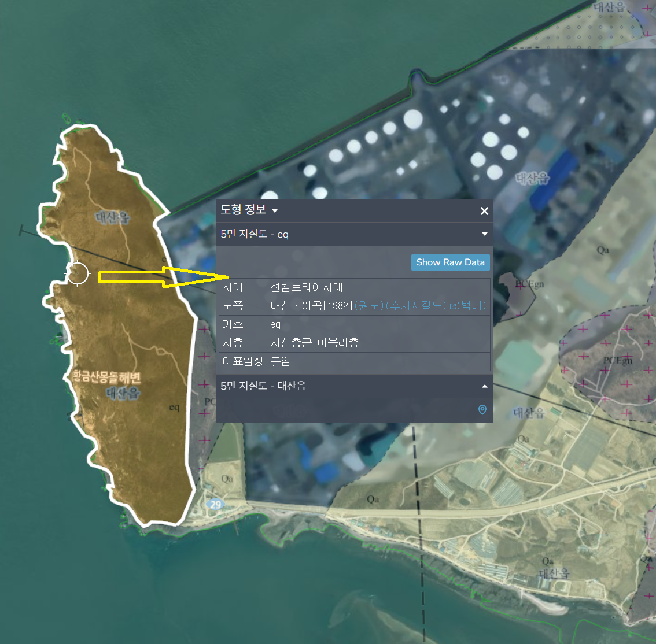Collapse the 5만 지질도 - eq section arrow
Viewport: 656px width, 644px height.
point(484,234)
